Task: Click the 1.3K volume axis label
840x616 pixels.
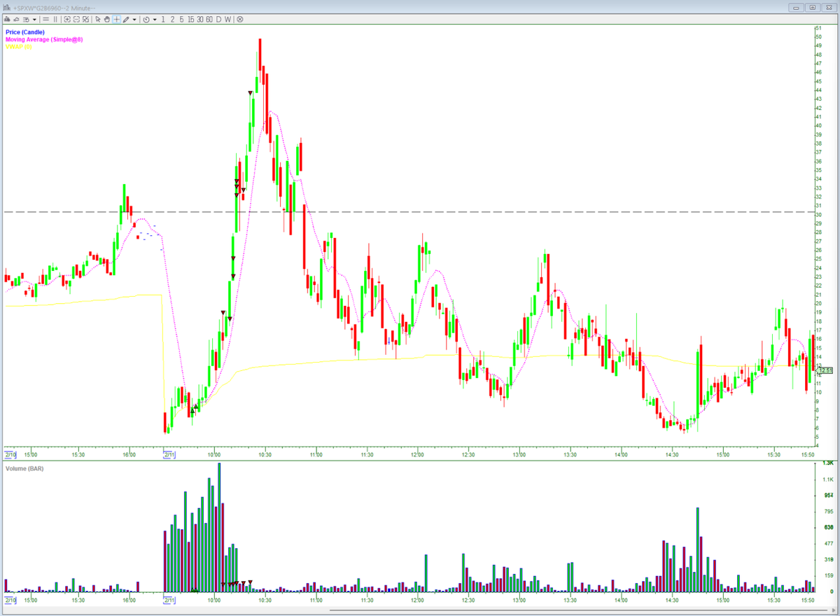Action: pyautogui.click(x=827, y=463)
